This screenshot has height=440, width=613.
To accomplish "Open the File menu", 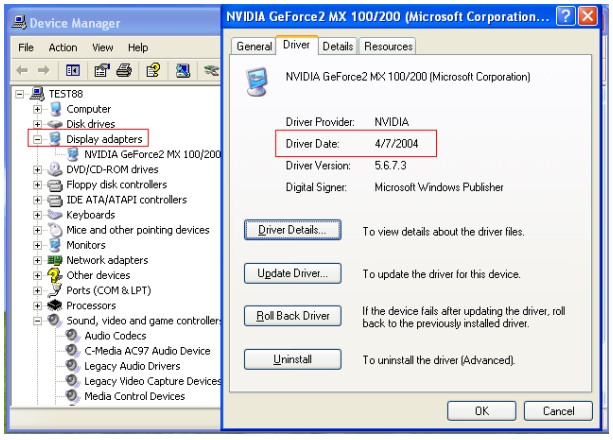I will click(x=26, y=48).
